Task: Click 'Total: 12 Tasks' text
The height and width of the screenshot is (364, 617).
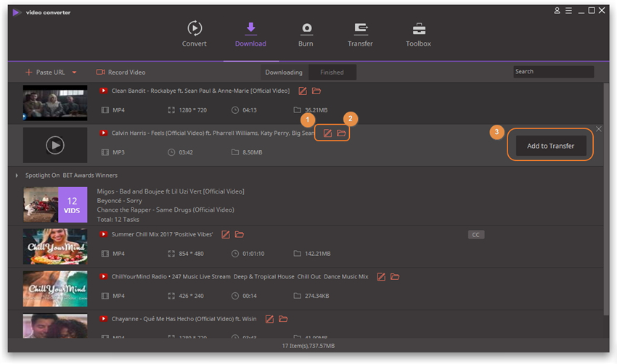Action: 118,220
